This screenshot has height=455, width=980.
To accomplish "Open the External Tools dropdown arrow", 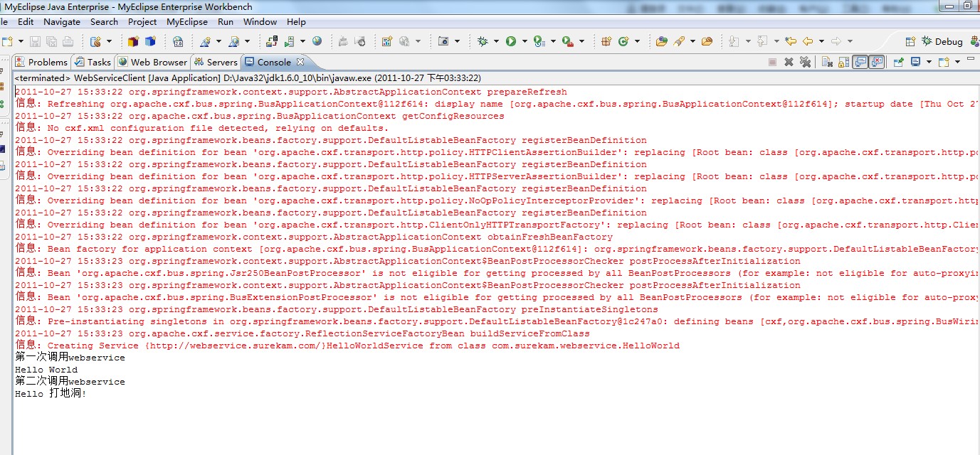I will 581,41.
